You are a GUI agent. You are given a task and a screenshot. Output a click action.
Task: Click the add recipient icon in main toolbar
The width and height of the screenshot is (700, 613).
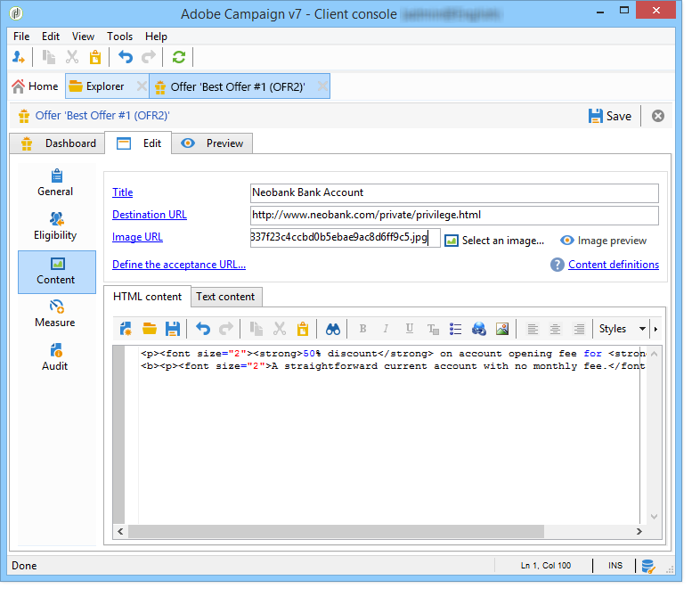click(x=19, y=57)
